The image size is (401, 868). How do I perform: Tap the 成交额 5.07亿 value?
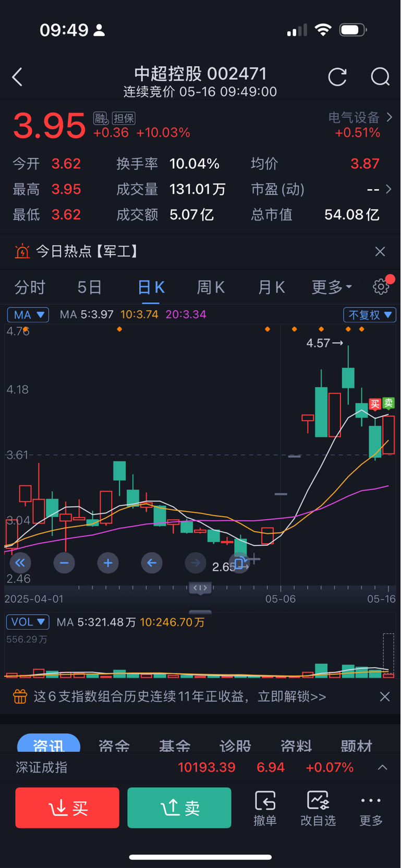point(191,214)
